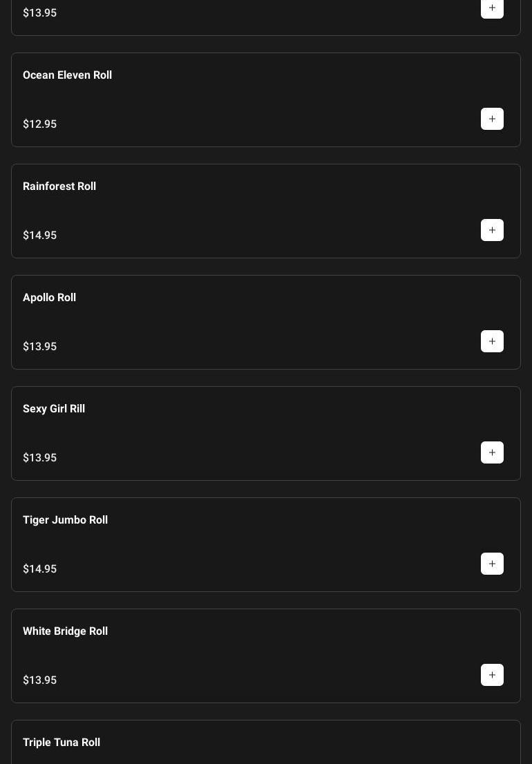Viewport: 532px width, 764px height.
Task: Open the Sexy Girl Rill menu item
Action: point(54,409)
